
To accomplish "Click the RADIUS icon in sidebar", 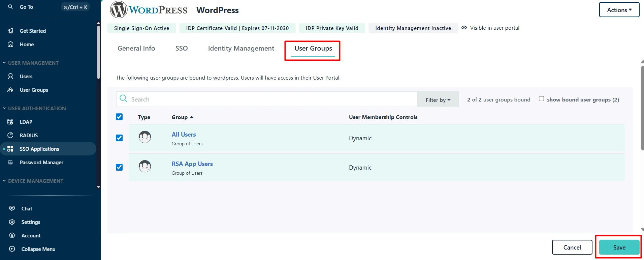I will (11, 135).
